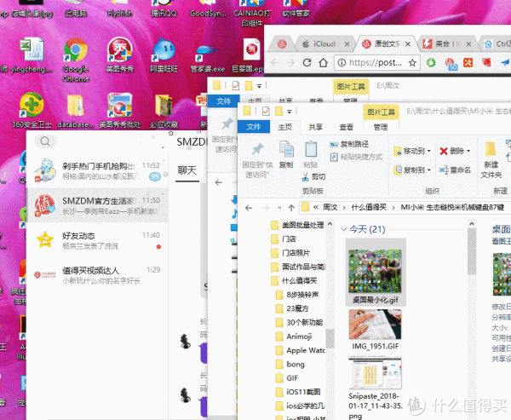Open SMZDM官方生活家 chat in QQ list
511x420 pixels.
click(97, 205)
